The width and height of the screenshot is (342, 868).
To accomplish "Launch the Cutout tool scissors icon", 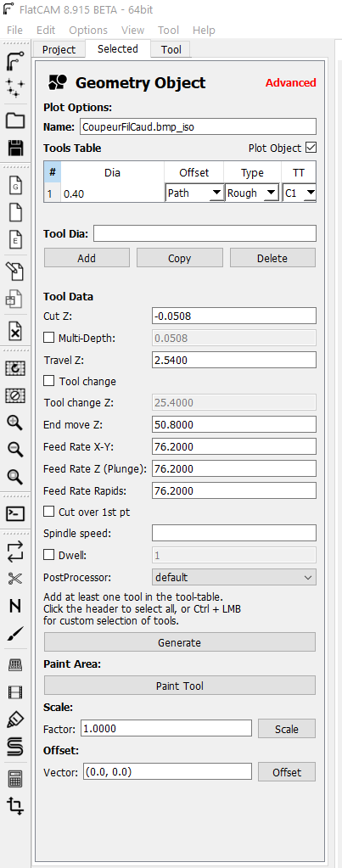I will [x=15, y=579].
